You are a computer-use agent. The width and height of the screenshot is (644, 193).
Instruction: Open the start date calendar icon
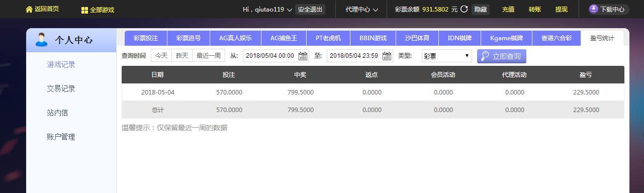click(x=303, y=56)
